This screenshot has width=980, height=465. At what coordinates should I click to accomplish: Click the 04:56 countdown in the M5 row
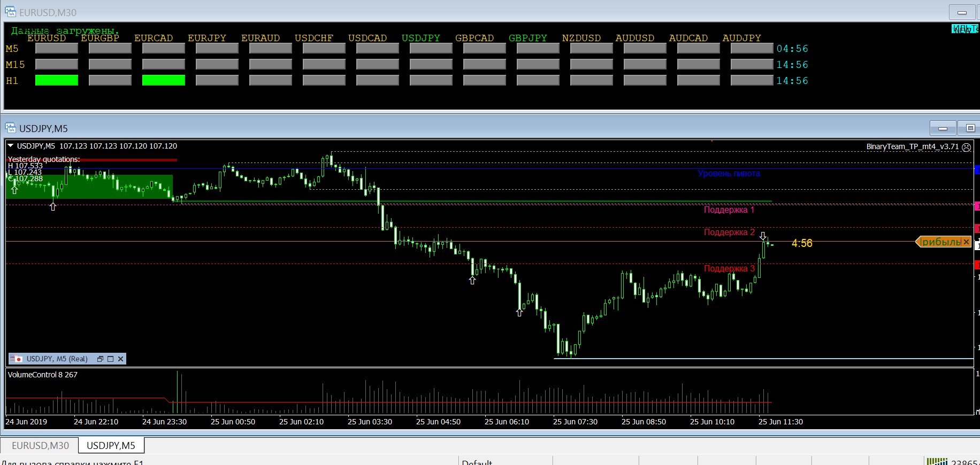pos(792,49)
